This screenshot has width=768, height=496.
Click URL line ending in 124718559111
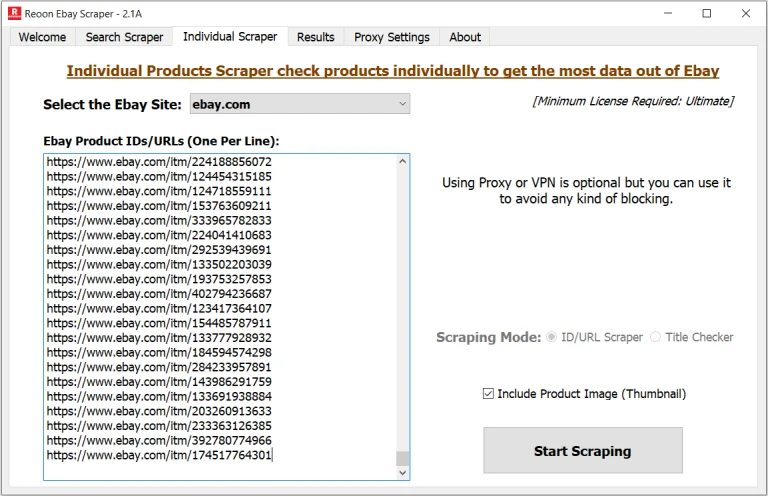159,191
